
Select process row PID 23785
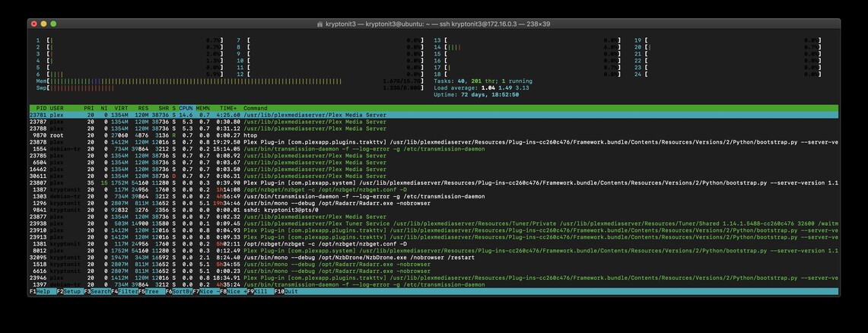click(x=434, y=156)
